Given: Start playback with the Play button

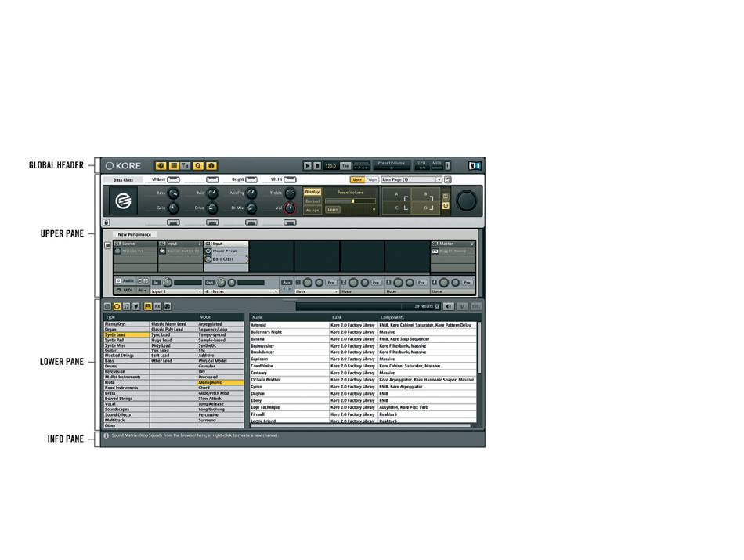Looking at the screenshot, I should coord(308,165).
